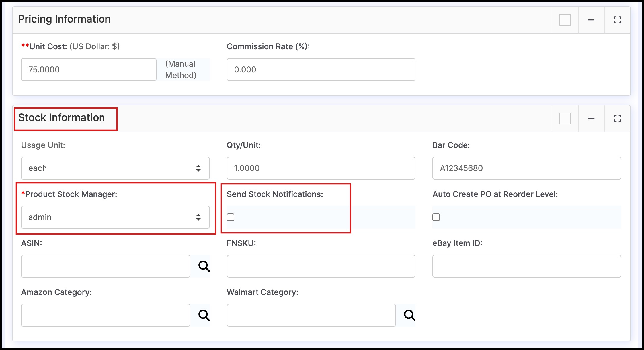The width and height of the screenshot is (644, 350).
Task: Tick the Pricing Information header checkbox
Action: point(565,20)
